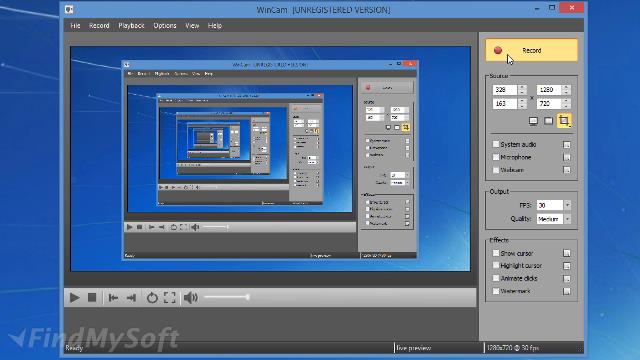Open the Help menu
The height and width of the screenshot is (360, 640).
pos(215,25)
